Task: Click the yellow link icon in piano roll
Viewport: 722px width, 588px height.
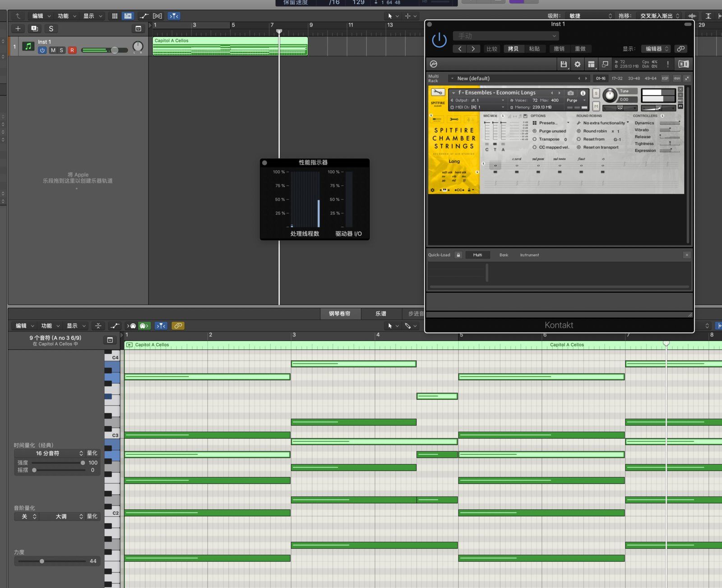Action: pyautogui.click(x=178, y=326)
